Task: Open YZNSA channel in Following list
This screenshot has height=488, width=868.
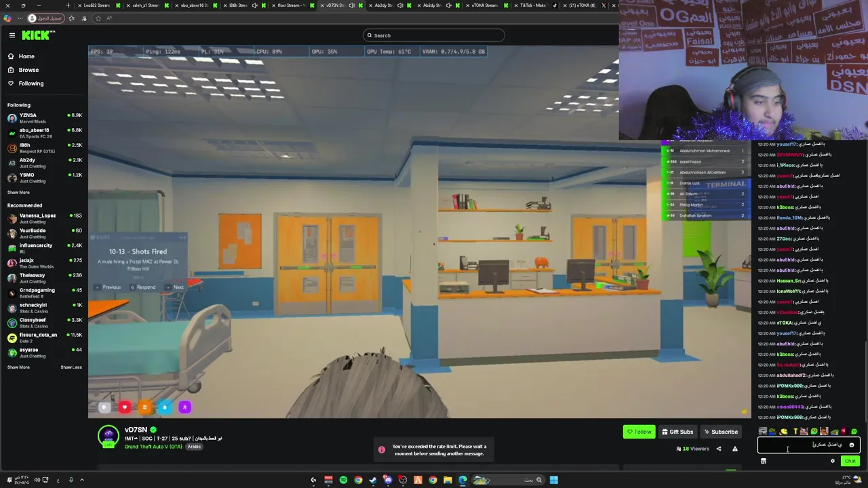Action: tap(44, 118)
